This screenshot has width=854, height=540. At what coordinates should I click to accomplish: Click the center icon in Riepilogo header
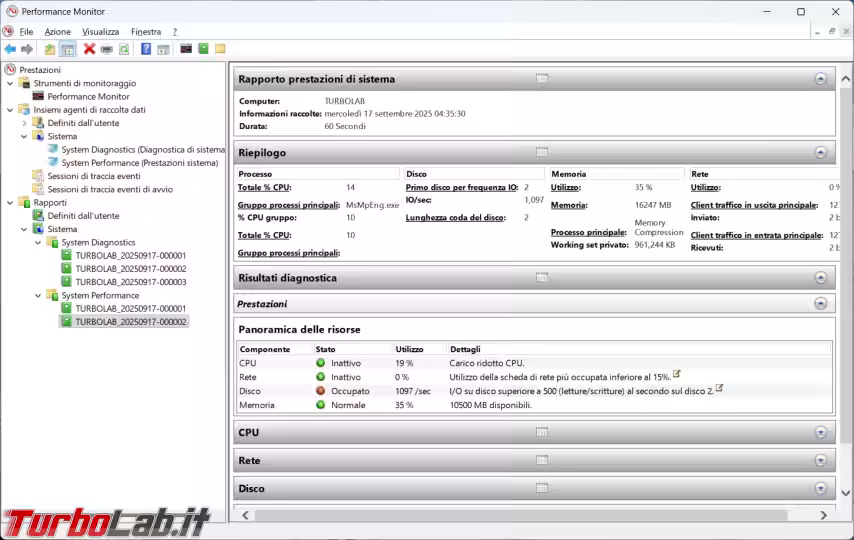tap(542, 153)
